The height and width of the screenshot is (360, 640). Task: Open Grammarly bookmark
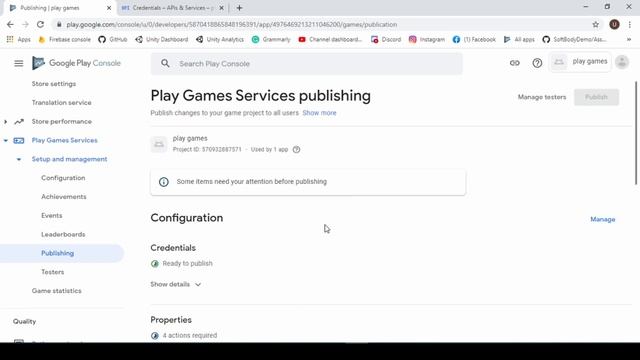tap(271, 39)
